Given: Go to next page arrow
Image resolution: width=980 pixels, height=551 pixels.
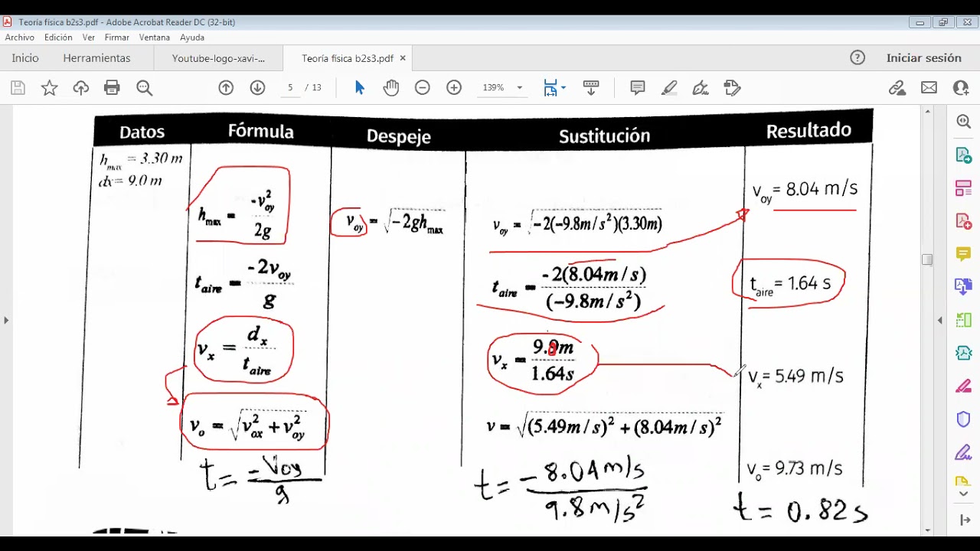Looking at the screenshot, I should tap(257, 88).
